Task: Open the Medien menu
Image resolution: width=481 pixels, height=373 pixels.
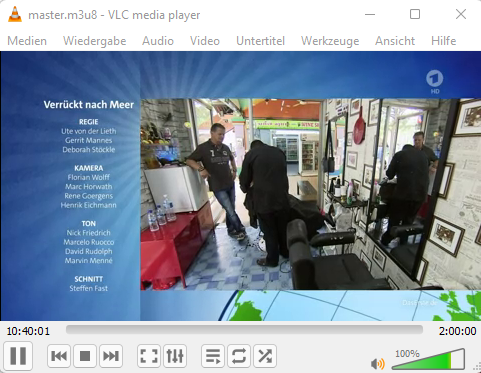Action: click(27, 41)
